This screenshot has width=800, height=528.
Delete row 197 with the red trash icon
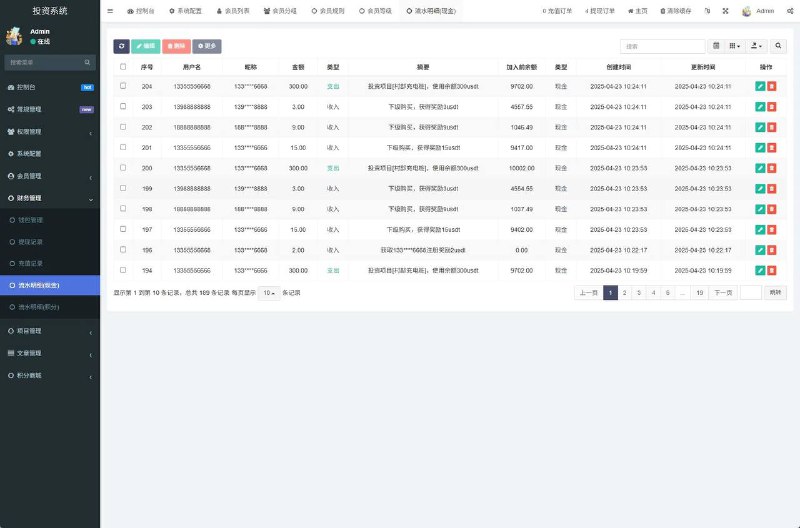point(772,230)
